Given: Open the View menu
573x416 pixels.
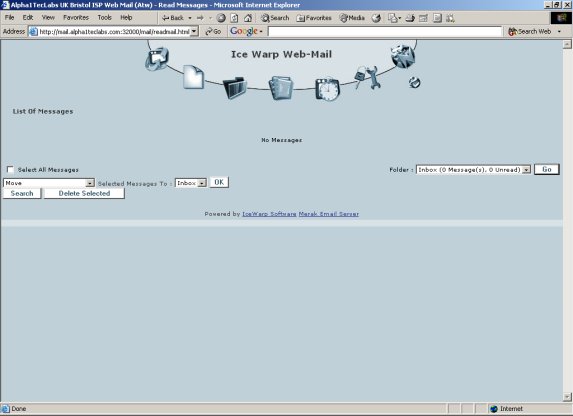Looking at the screenshot, I should tap(48, 18).
